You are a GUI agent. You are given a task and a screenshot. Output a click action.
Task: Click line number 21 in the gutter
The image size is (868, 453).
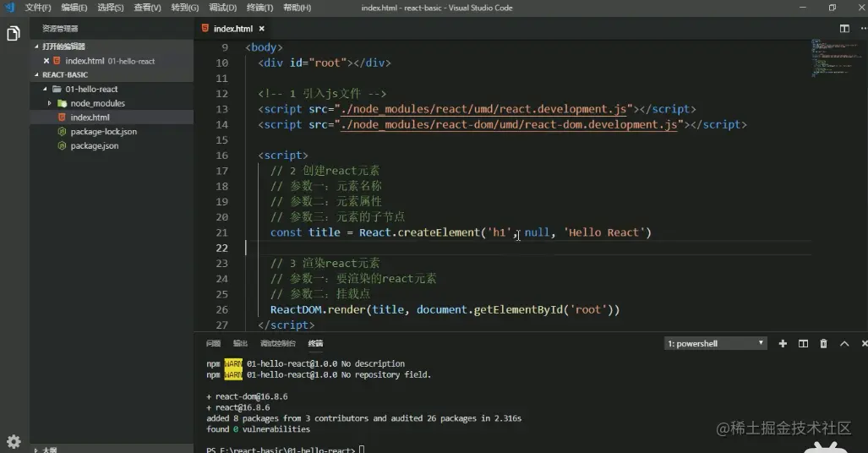click(221, 232)
